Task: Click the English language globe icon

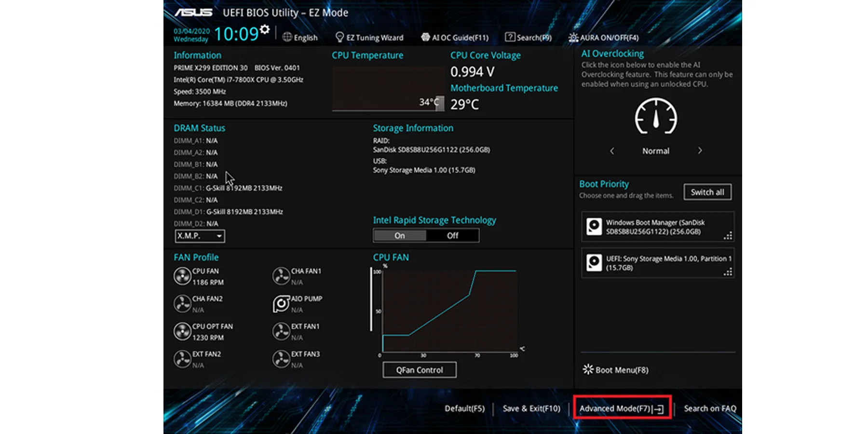Action: click(x=287, y=37)
